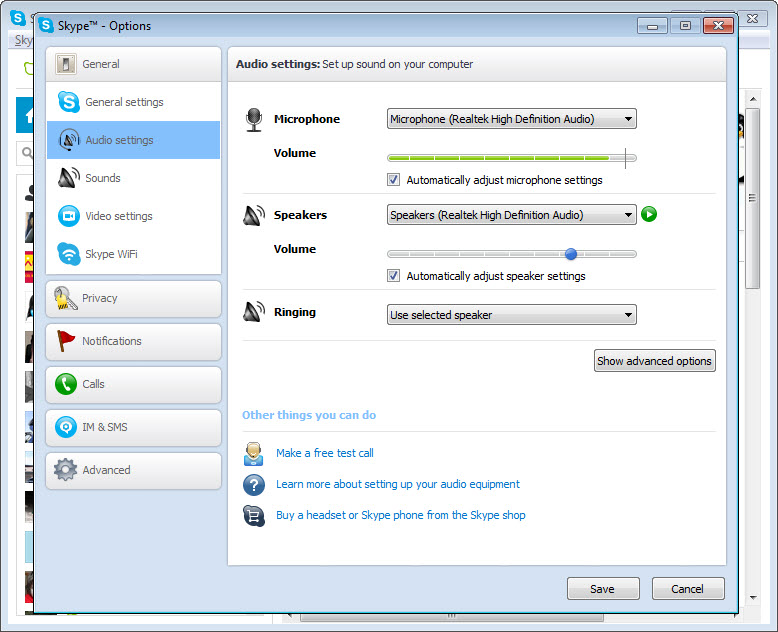The width and height of the screenshot is (778, 632).
Task: Click the blue question mark help icon
Action: click(254, 485)
